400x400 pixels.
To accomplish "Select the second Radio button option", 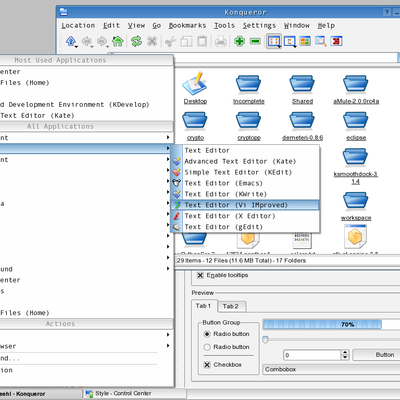I will [207, 347].
